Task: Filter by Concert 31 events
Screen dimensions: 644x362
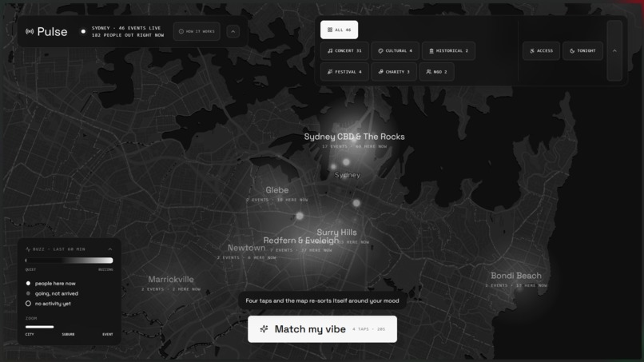Action: (x=344, y=51)
